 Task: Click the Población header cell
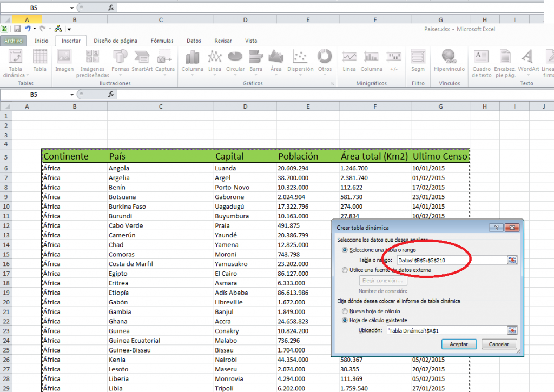point(308,156)
